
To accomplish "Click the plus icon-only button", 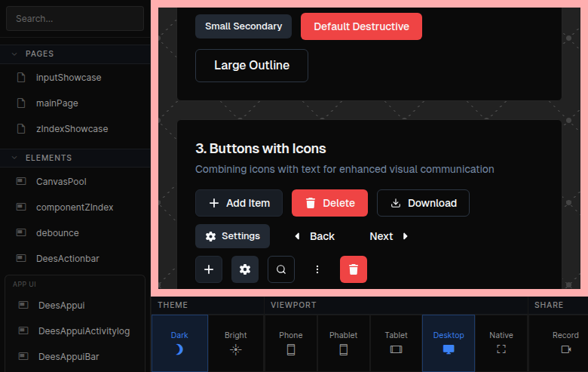I will click(209, 269).
